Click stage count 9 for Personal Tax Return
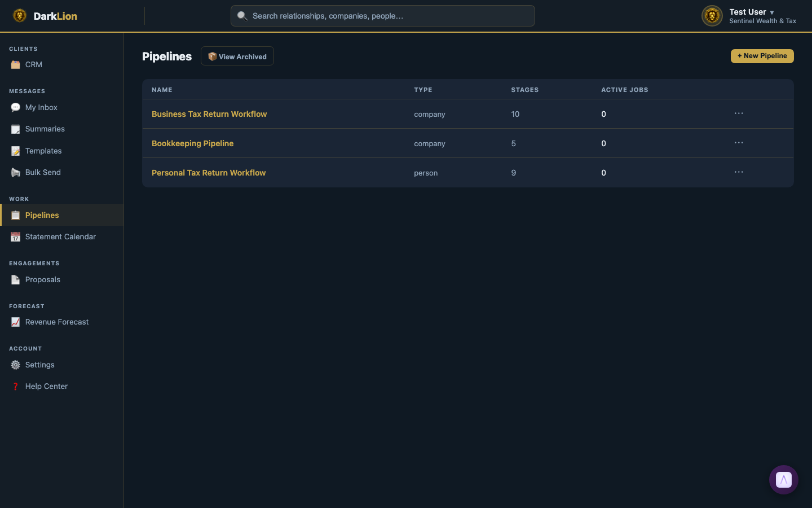 click(514, 173)
